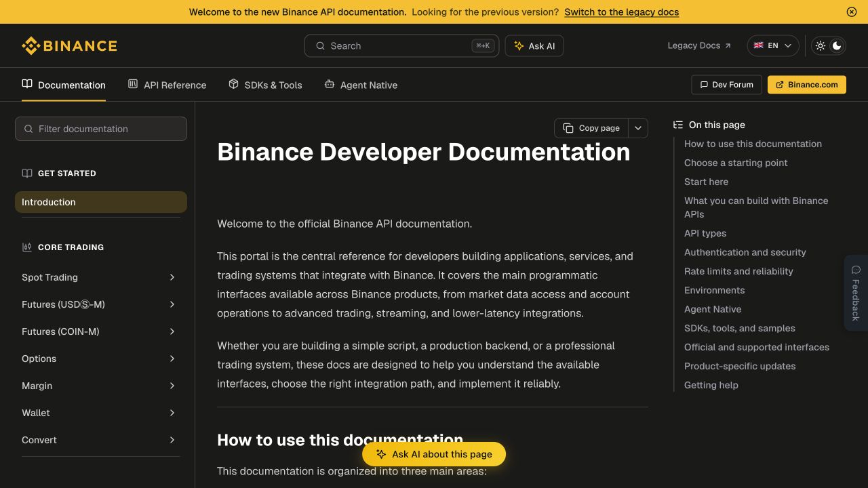Open the Introduction page in sidebar

101,202
